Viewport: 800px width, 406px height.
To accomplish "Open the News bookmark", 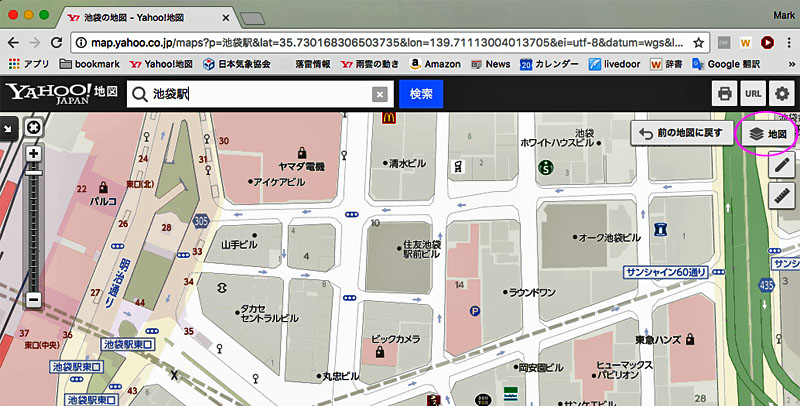I will click(490, 64).
